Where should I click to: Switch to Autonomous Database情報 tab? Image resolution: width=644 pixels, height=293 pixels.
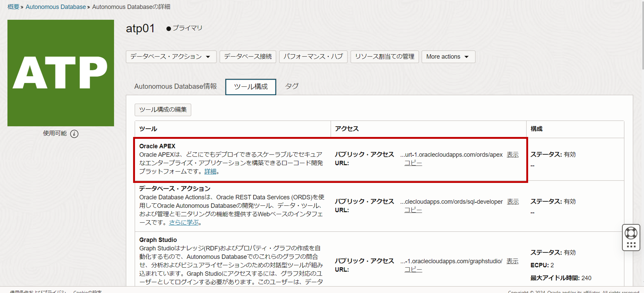pyautogui.click(x=176, y=87)
